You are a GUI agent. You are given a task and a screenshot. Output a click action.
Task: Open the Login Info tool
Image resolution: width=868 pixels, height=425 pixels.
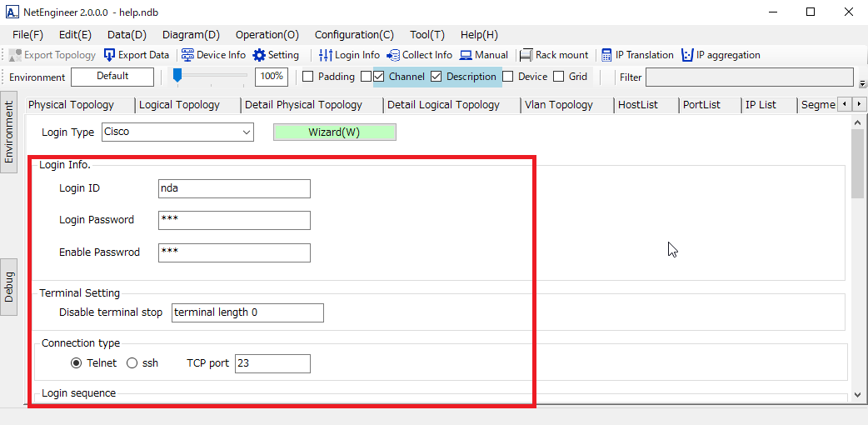pos(326,55)
